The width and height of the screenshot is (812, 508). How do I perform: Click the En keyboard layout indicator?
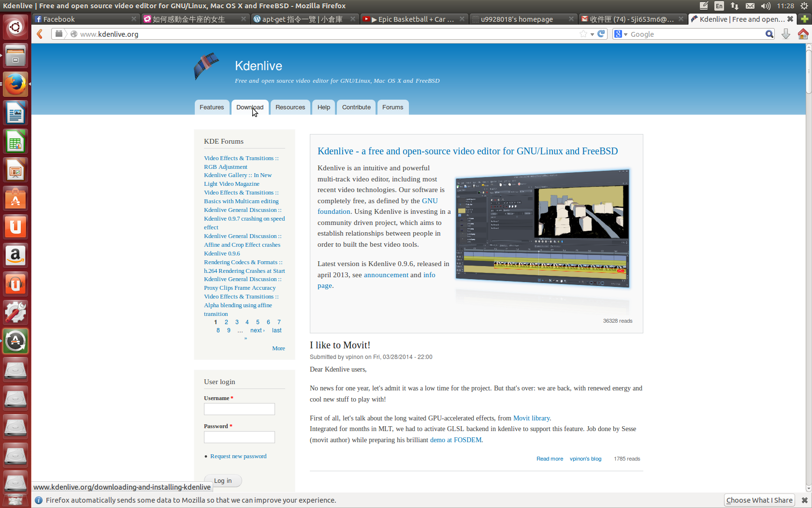(719, 6)
